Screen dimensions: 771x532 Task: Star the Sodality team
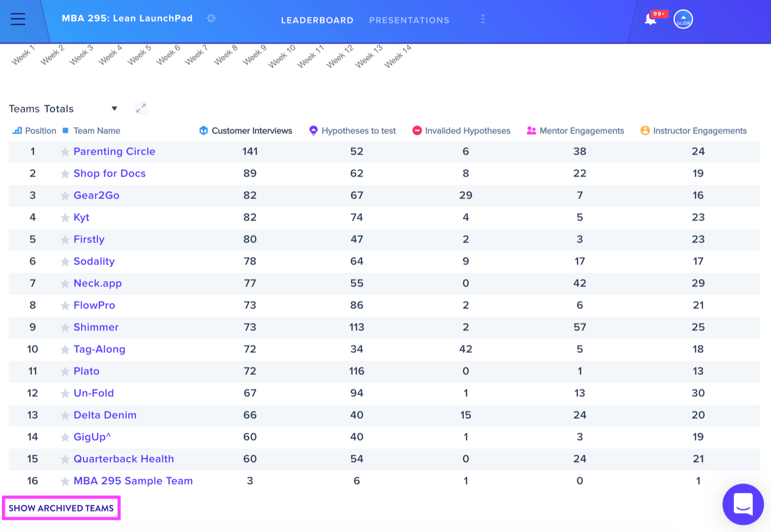(x=65, y=262)
